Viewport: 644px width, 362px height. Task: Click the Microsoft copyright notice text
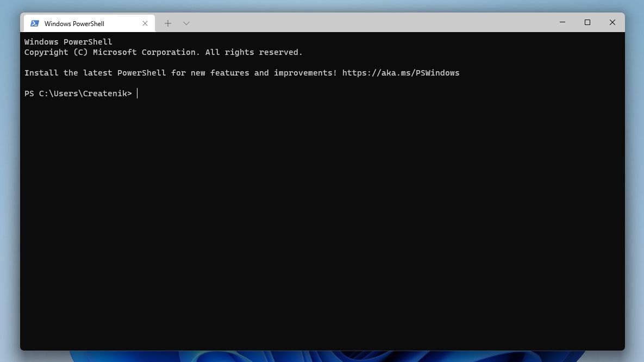[163, 52]
